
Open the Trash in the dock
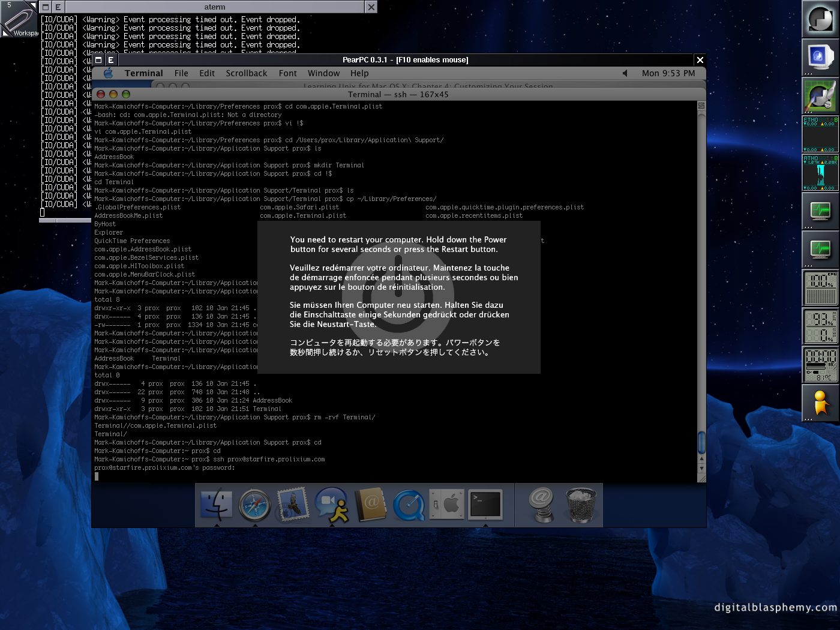(x=581, y=505)
